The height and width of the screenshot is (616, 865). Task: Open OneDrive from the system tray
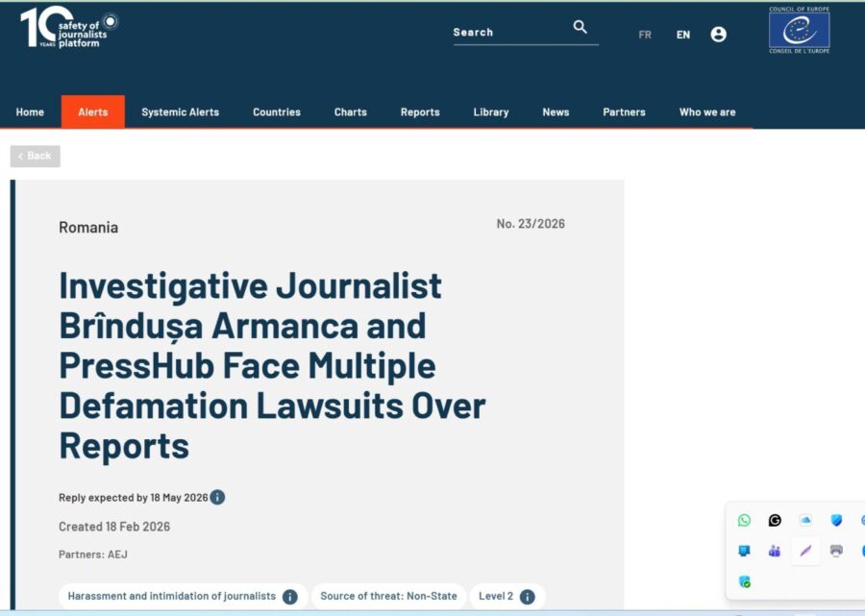pos(805,521)
